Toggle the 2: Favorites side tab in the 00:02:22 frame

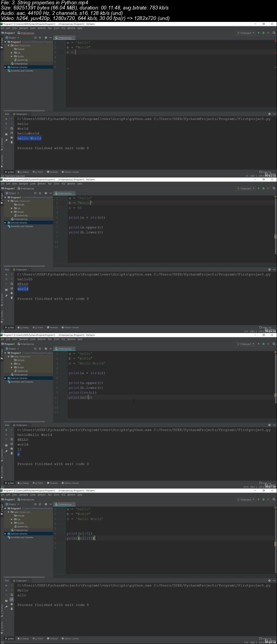tap(2, 161)
